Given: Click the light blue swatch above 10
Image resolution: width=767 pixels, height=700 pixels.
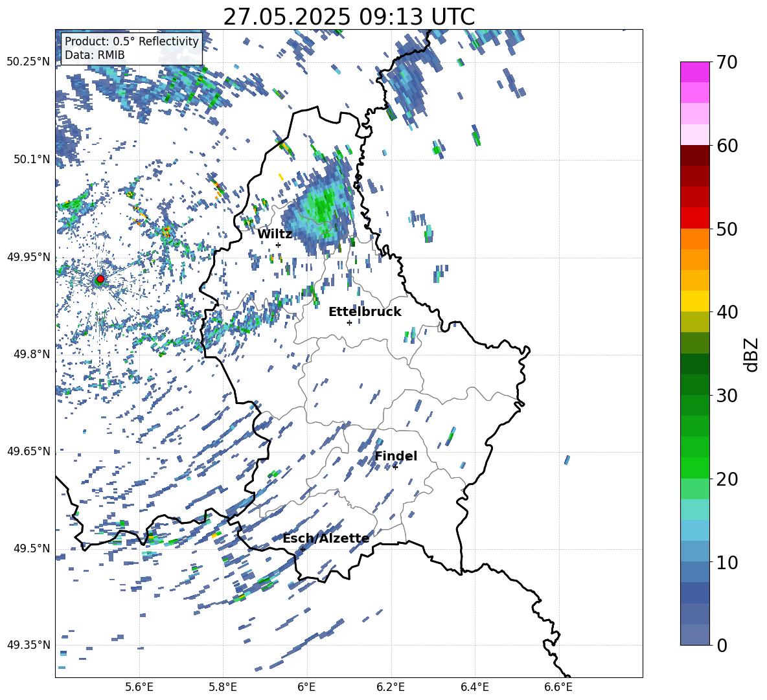Looking at the screenshot, I should click(x=694, y=551).
